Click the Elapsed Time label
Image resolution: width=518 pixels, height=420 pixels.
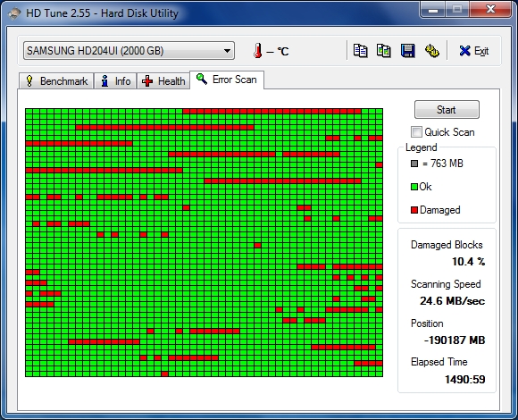tap(439, 362)
